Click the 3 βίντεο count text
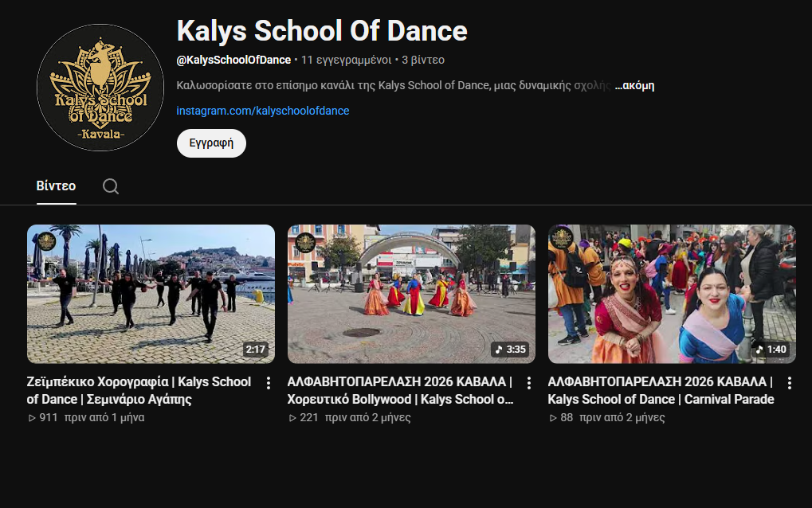 423,60
